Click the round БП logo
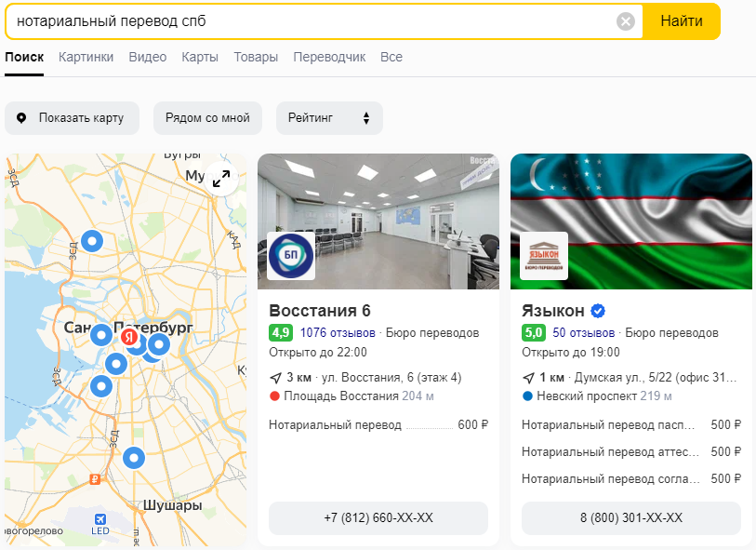Viewport: 756px width, 550px height. tap(291, 256)
